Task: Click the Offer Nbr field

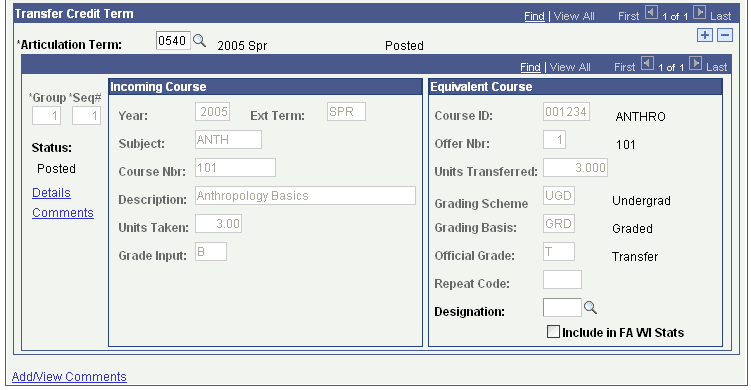Action: [x=554, y=139]
